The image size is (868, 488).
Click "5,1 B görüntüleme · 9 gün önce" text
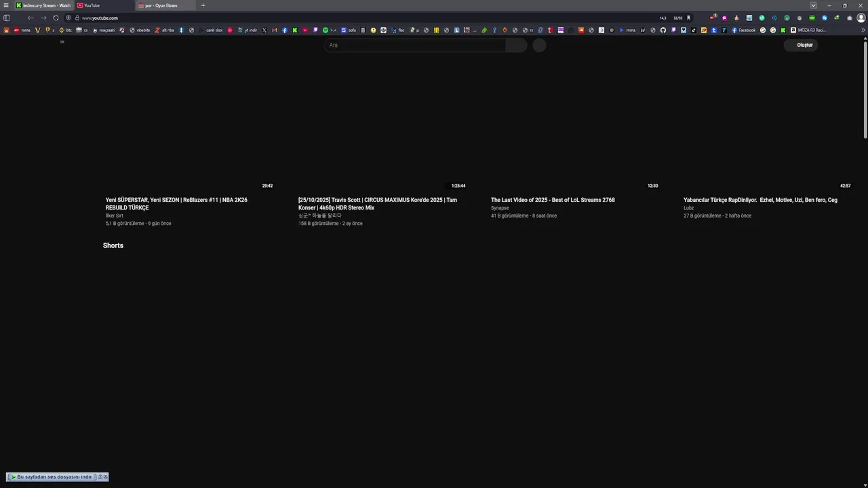[x=138, y=224]
